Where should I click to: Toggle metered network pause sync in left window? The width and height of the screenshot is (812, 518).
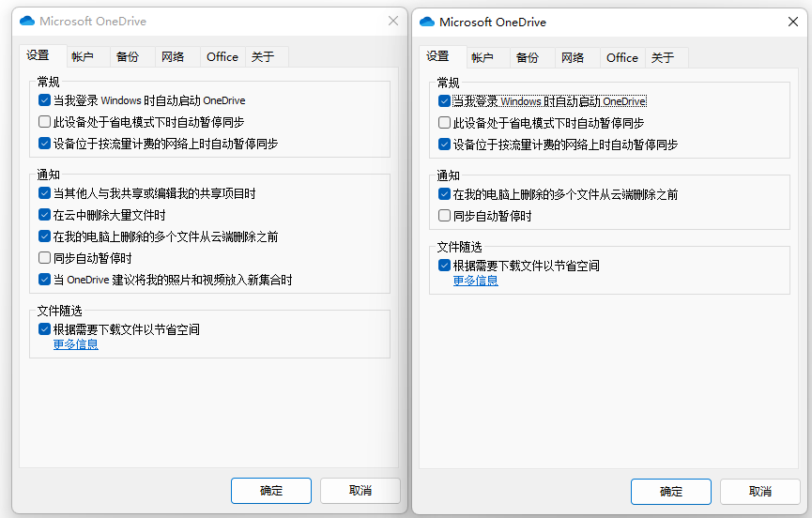coord(44,144)
